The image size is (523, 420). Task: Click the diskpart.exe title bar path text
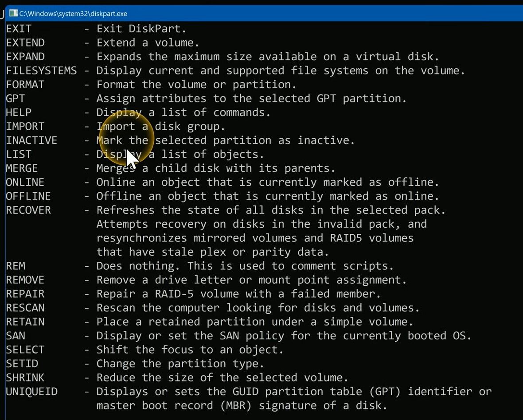click(73, 14)
